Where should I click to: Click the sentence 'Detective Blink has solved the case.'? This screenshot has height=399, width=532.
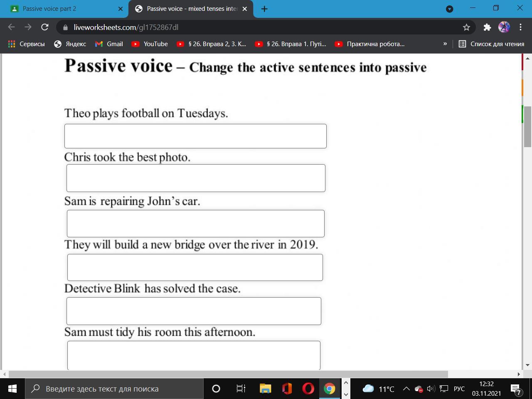click(153, 288)
